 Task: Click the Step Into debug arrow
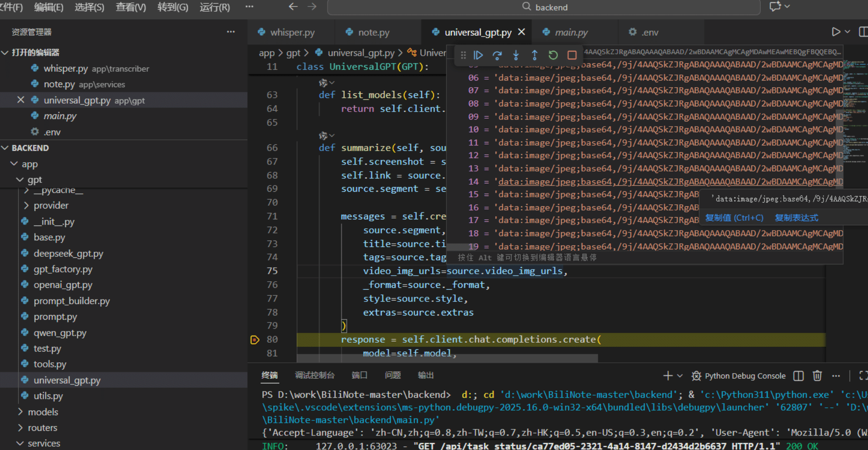coord(516,55)
